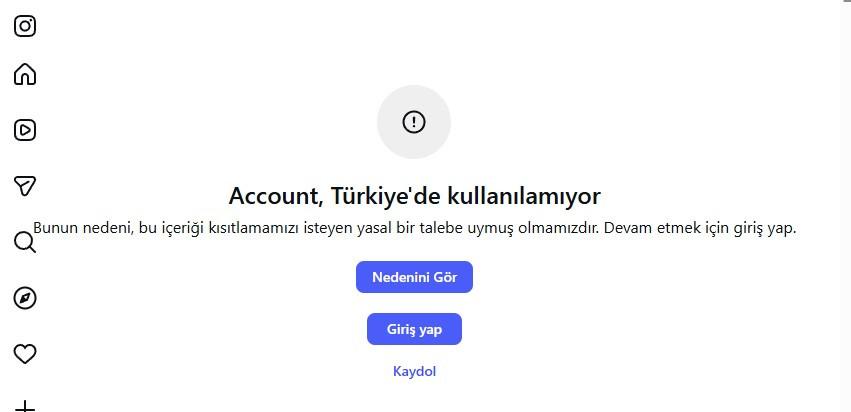The width and height of the screenshot is (851, 412).
Task: Go to the Home feed icon
Action: point(24,74)
